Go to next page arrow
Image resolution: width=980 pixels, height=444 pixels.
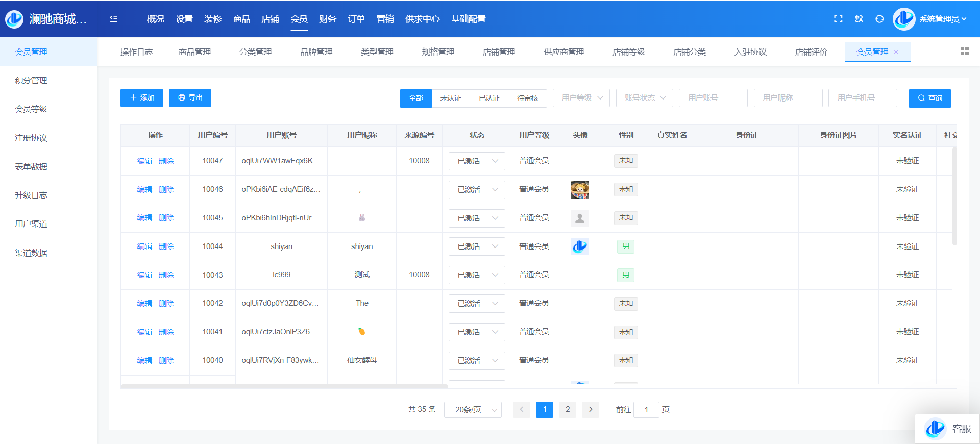click(591, 409)
